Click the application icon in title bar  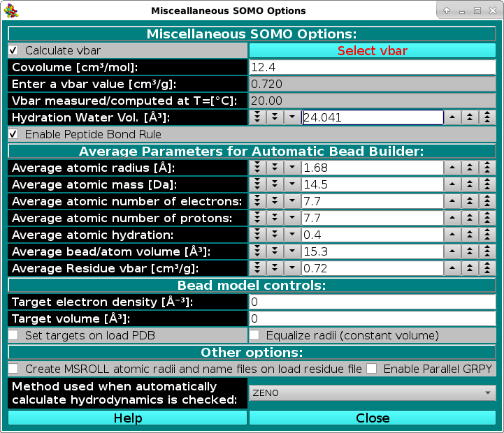click(x=12, y=10)
